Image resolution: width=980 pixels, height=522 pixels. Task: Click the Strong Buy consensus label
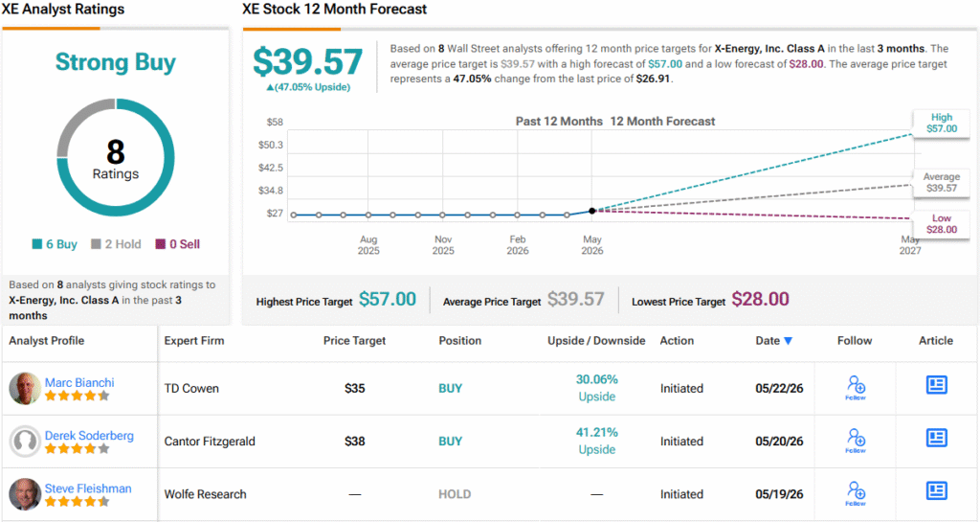tap(116, 62)
